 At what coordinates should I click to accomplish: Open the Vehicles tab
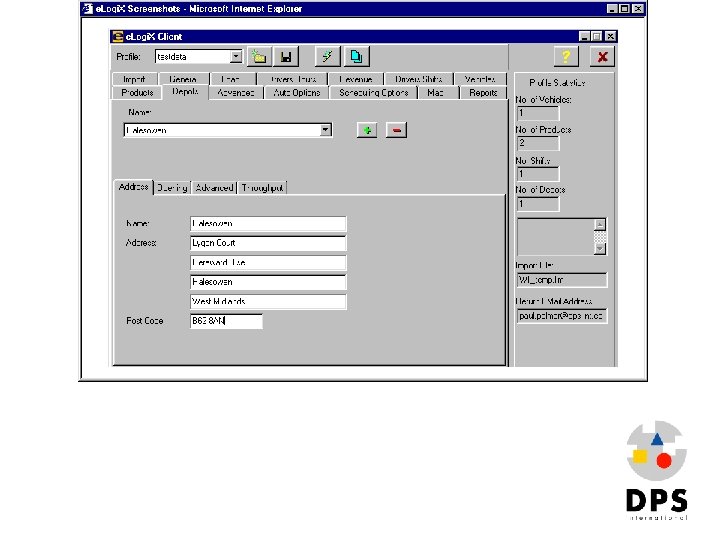coord(480,79)
